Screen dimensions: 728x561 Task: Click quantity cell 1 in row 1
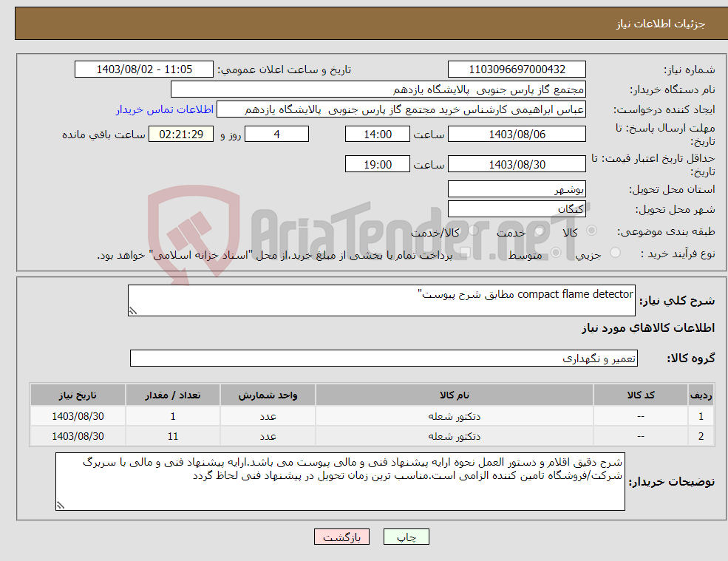pos(173,416)
